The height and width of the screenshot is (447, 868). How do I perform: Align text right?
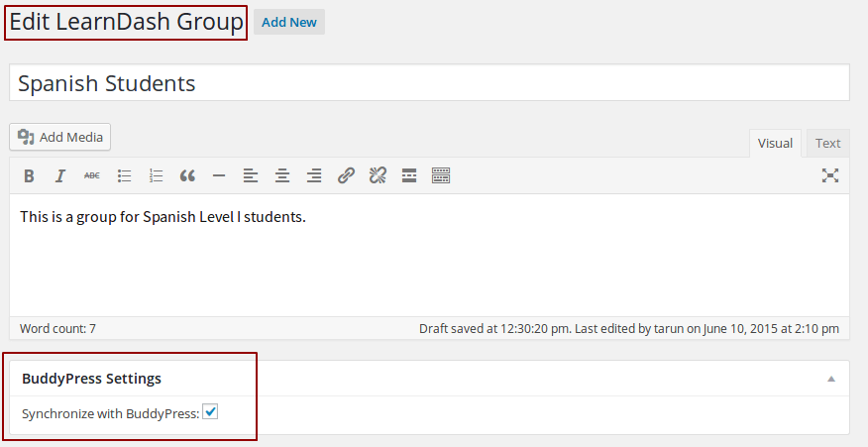(314, 176)
